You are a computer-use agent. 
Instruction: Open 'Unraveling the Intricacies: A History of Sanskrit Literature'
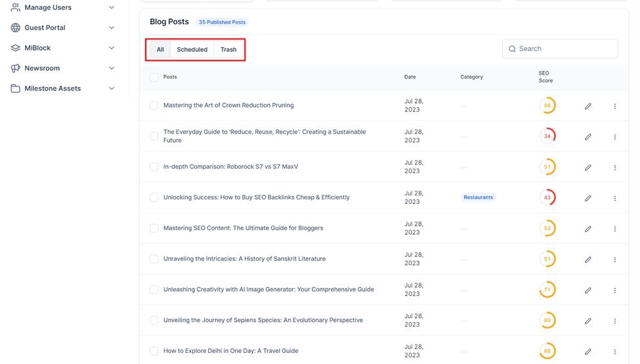click(x=244, y=259)
